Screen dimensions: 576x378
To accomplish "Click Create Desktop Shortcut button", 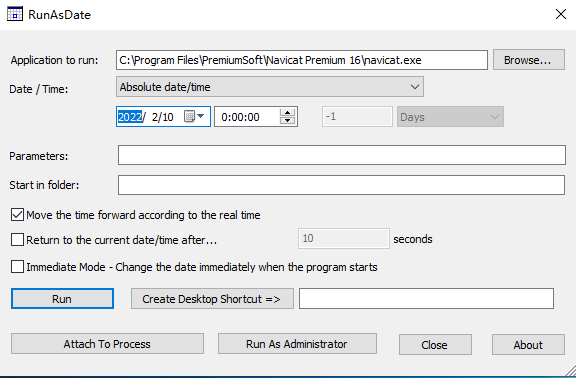I will coord(212,299).
